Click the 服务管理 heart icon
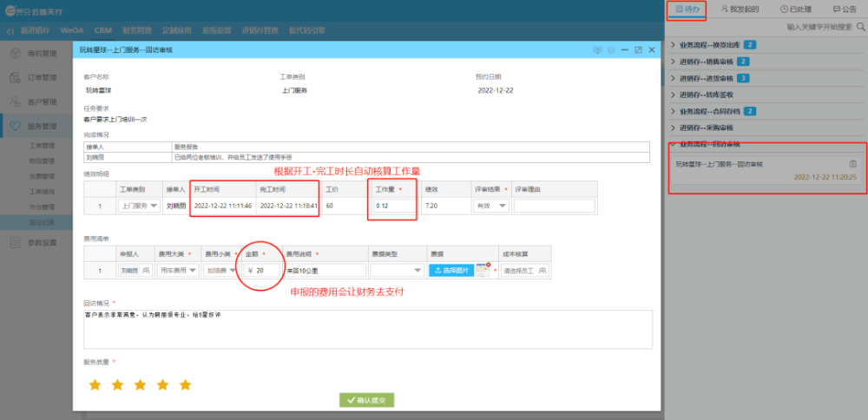 click(x=16, y=126)
